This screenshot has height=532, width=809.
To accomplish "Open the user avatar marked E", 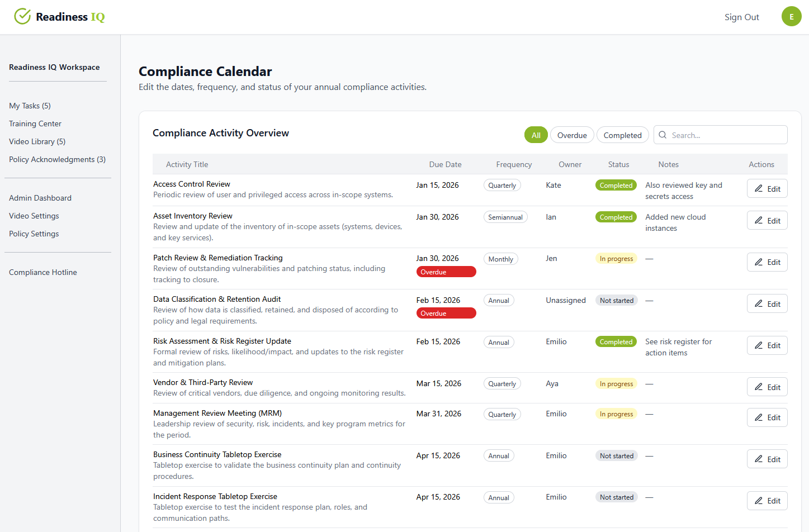I will (792, 16).
